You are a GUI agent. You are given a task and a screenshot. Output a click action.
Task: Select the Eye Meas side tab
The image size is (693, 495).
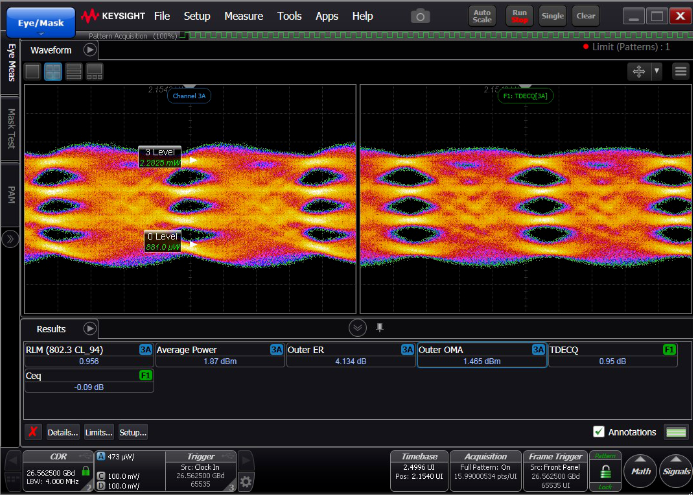coord(11,62)
